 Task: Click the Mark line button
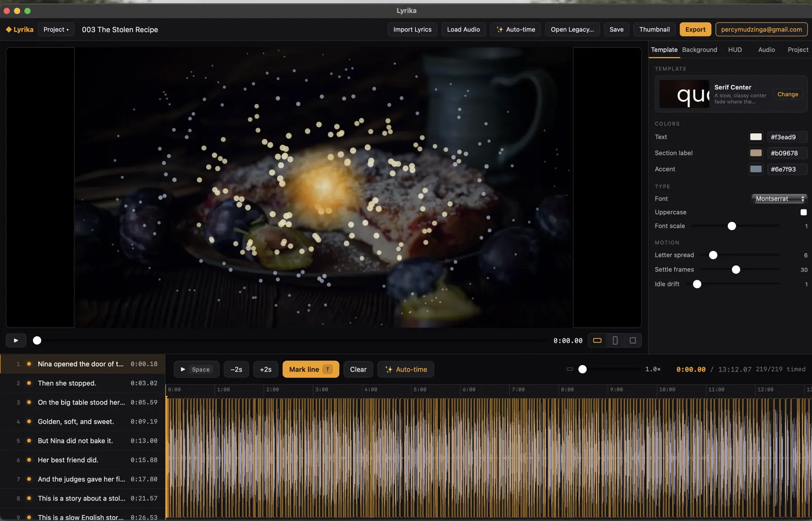point(310,369)
